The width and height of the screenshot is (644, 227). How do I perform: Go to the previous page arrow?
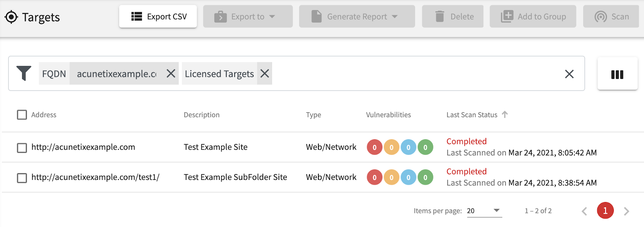click(584, 211)
